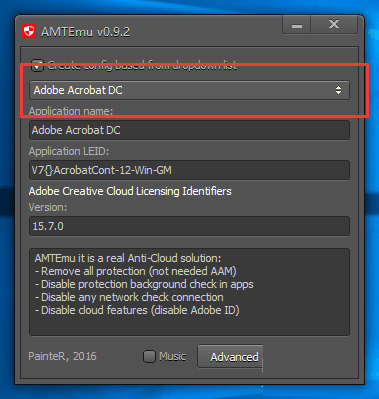Click the dropdown's up-down arrow indicator
379x399 pixels.
338,90
